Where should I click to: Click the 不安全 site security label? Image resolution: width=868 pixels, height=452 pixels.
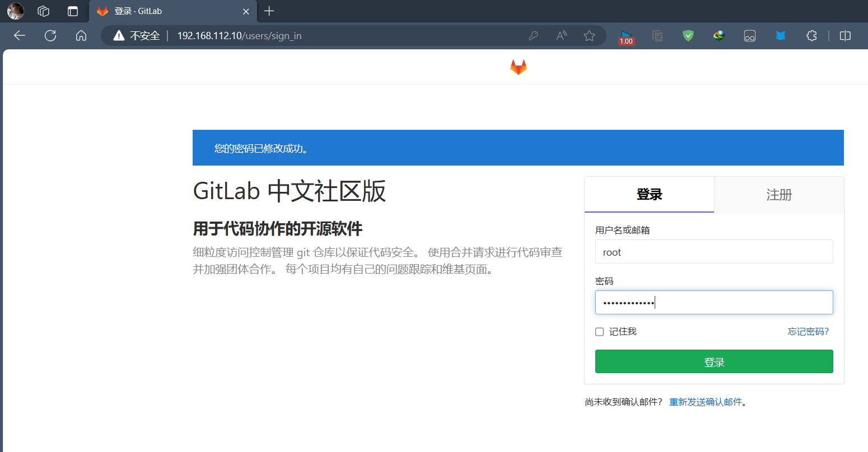pos(145,36)
